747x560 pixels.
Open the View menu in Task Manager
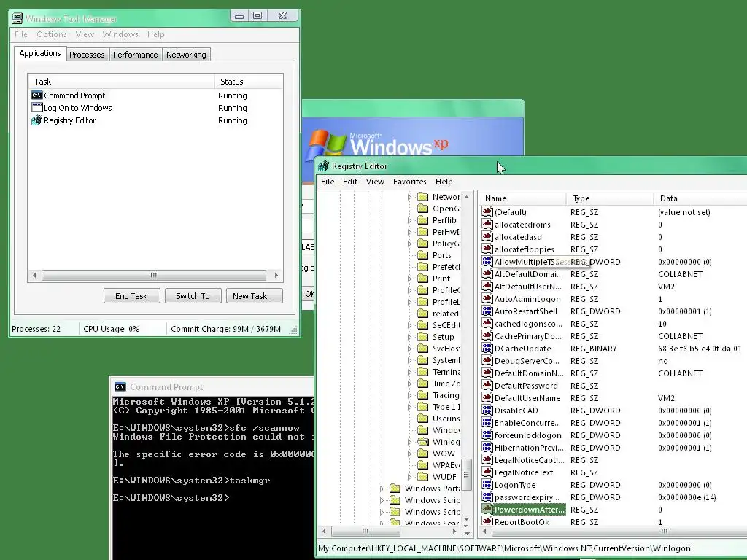(85, 34)
